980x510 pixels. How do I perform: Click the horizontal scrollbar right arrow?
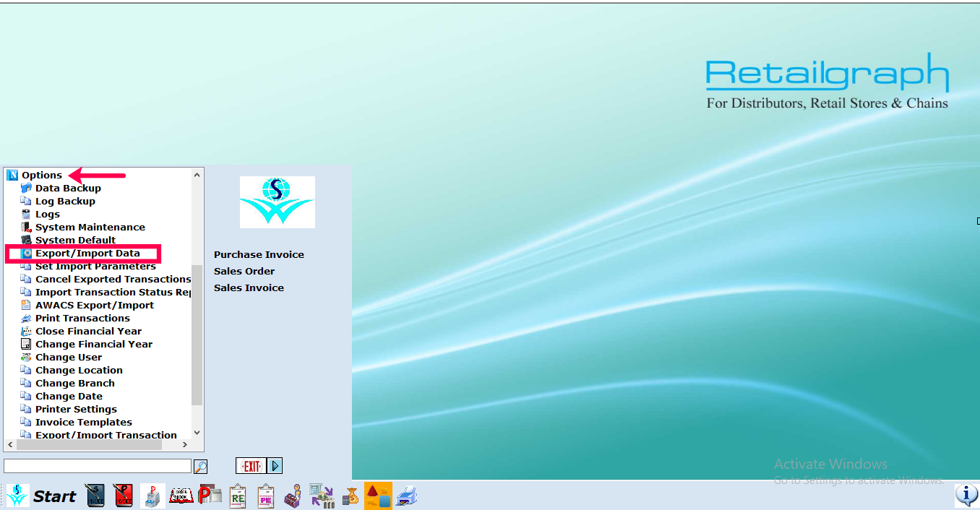click(185, 446)
